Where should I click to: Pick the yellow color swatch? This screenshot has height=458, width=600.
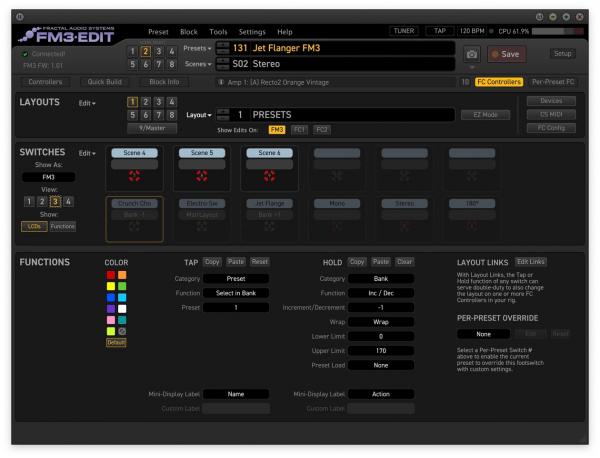point(111,286)
